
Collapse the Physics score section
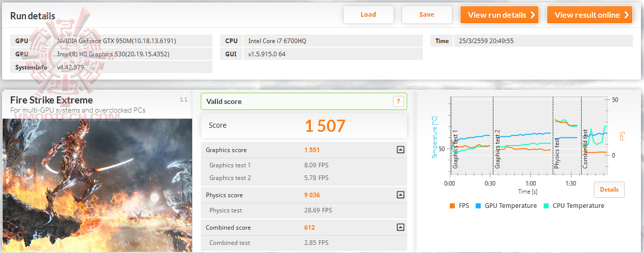400,195
